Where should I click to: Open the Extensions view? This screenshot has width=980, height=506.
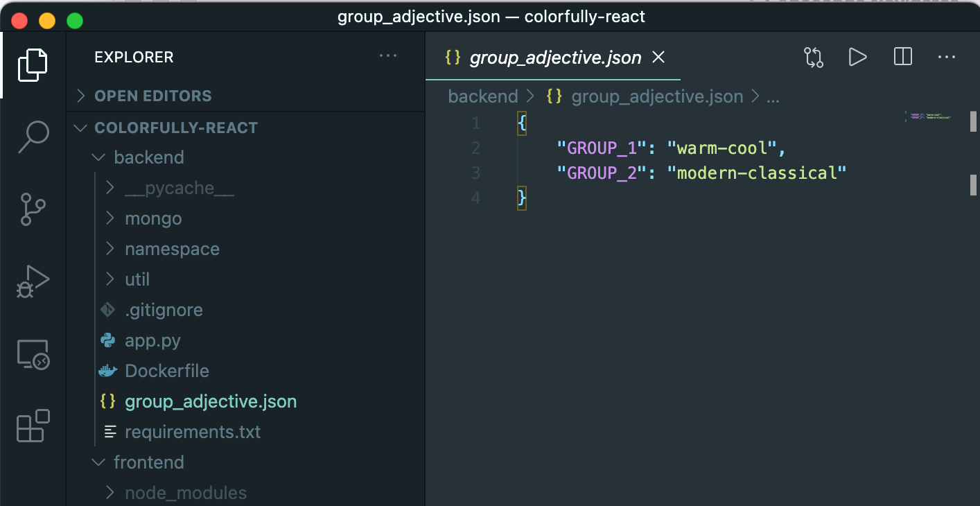pyautogui.click(x=33, y=426)
